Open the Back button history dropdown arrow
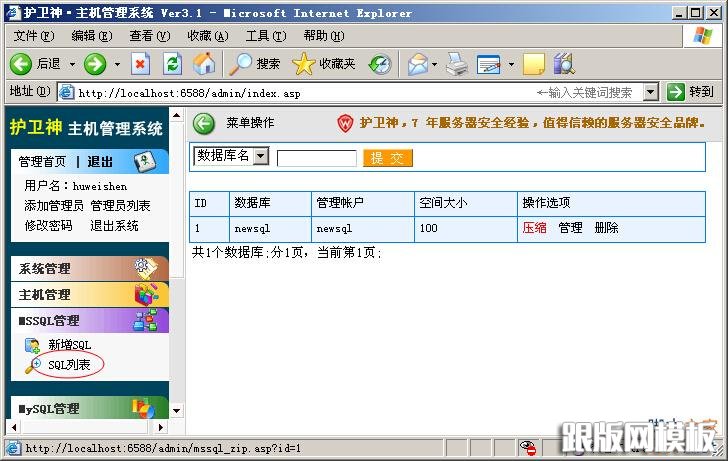 click(x=72, y=64)
